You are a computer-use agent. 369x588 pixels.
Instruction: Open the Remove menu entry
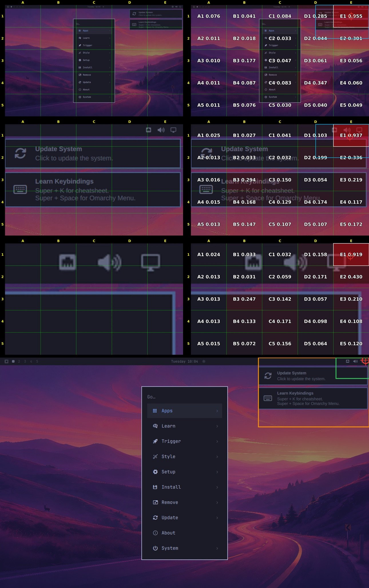pyautogui.click(x=184, y=502)
